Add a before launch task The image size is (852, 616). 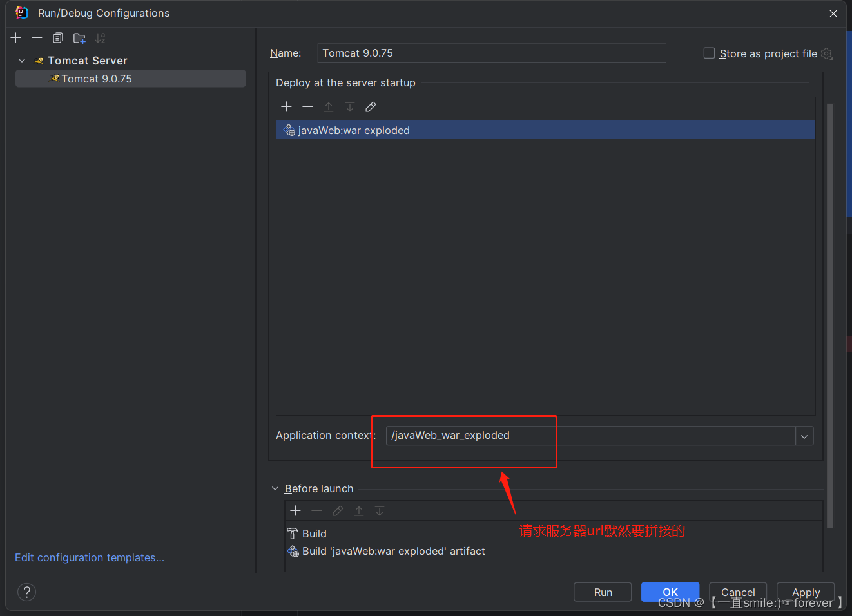296,511
